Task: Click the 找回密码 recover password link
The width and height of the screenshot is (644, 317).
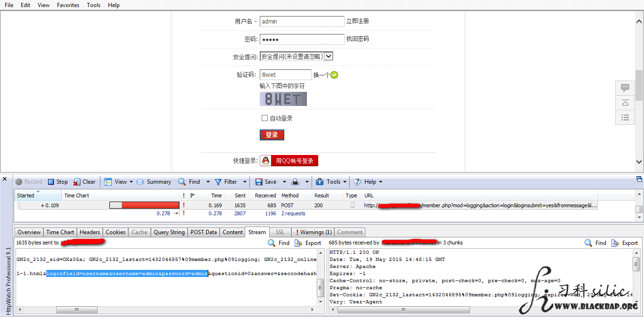Action: click(358, 39)
